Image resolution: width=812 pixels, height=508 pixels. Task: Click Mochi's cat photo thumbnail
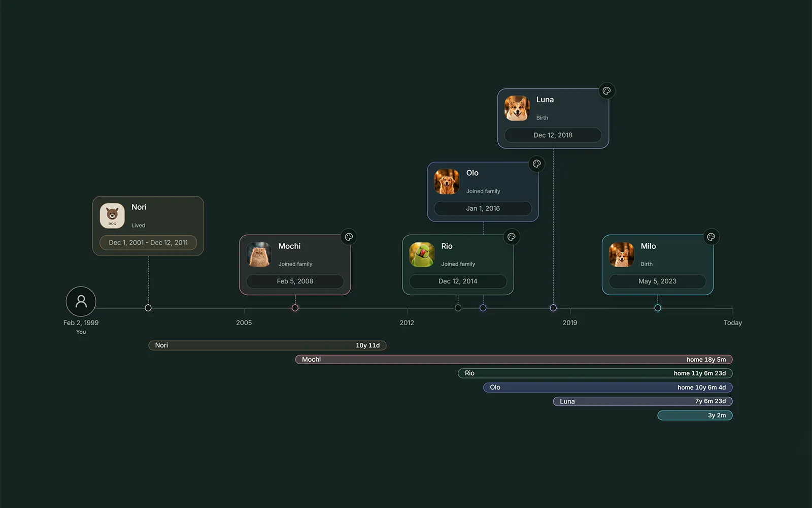259,255
